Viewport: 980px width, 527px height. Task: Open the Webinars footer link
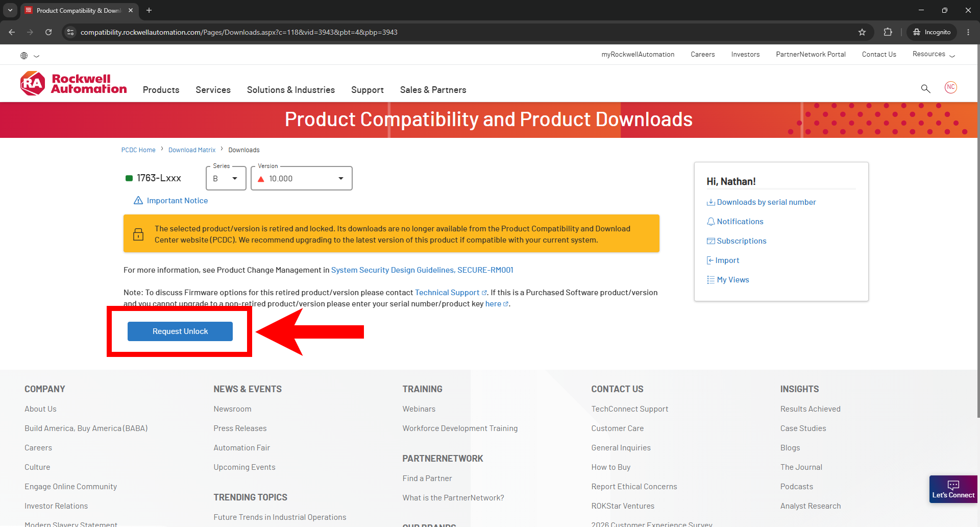click(x=419, y=409)
